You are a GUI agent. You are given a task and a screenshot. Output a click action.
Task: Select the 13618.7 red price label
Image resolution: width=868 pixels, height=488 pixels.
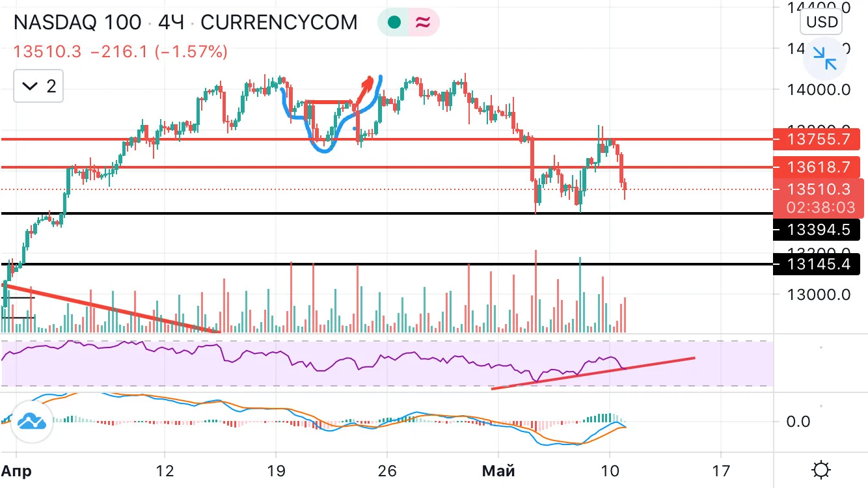pos(818,167)
